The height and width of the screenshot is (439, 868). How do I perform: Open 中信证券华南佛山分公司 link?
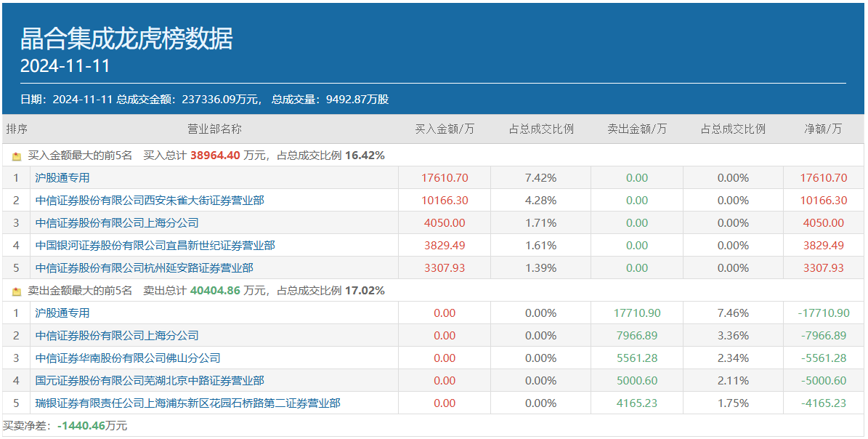(128, 358)
